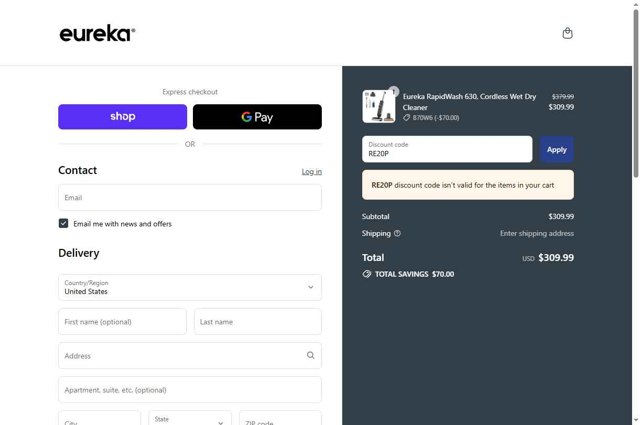This screenshot has height=425, width=640.
Task: Click the RE20P invalid code message
Action: coord(468,185)
